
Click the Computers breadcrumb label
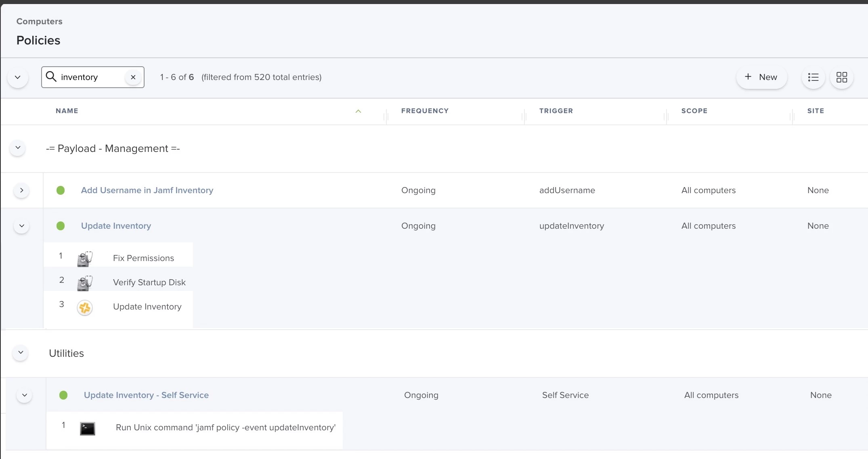(39, 21)
